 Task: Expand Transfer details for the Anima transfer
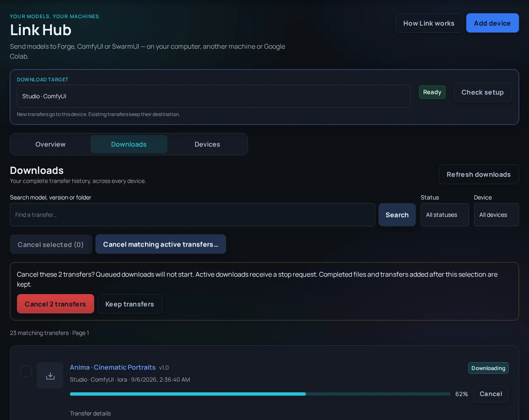pos(90,413)
